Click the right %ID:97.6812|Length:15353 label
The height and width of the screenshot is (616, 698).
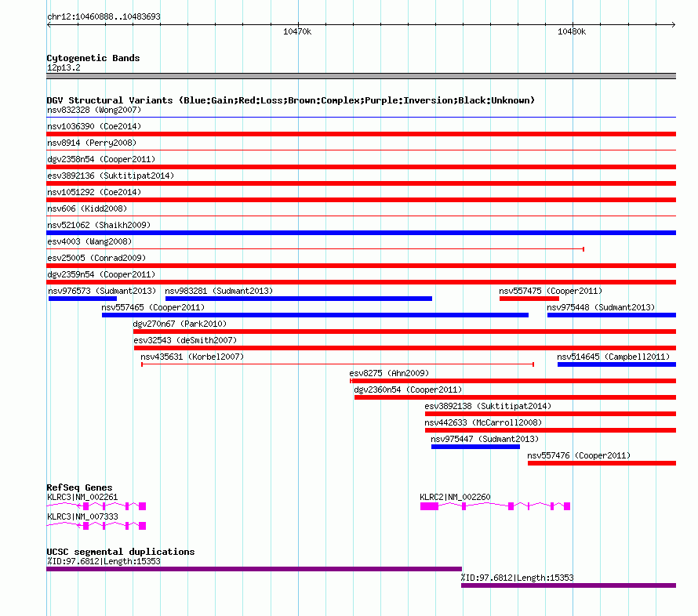[x=517, y=578]
